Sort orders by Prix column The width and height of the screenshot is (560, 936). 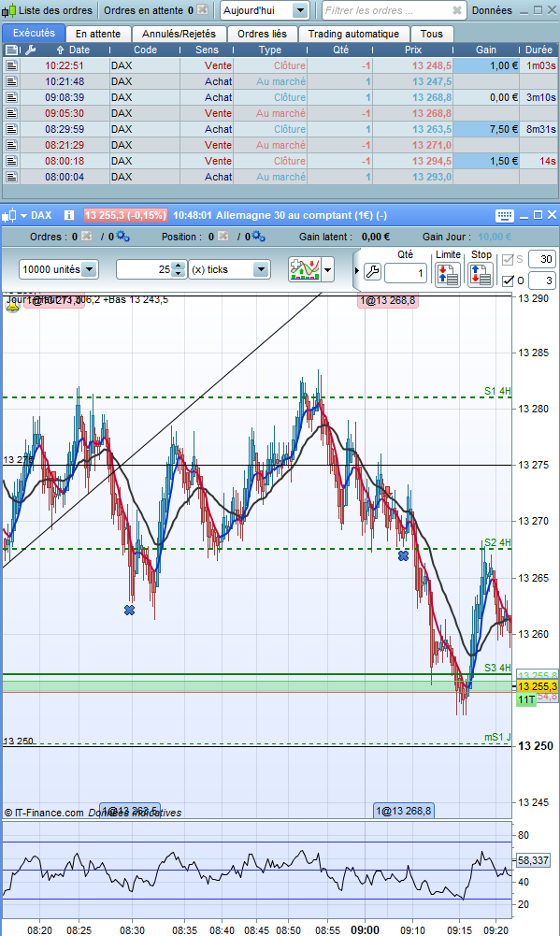[x=413, y=50]
